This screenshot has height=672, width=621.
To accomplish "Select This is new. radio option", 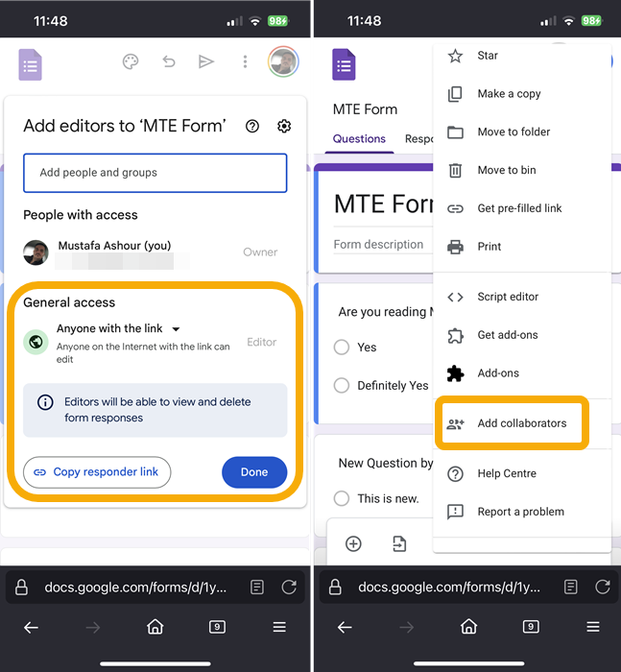I will click(342, 498).
